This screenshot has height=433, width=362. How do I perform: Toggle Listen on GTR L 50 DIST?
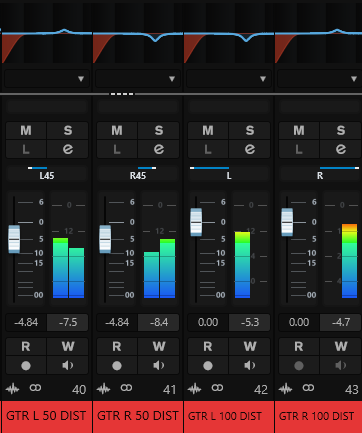click(x=26, y=149)
